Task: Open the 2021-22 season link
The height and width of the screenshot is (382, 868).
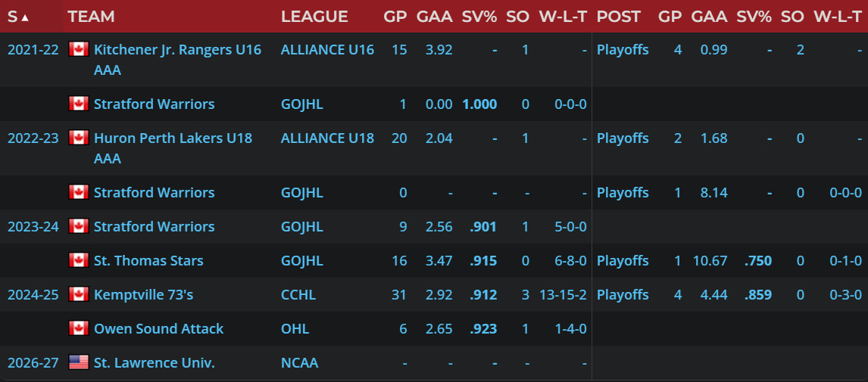Action: pos(33,50)
